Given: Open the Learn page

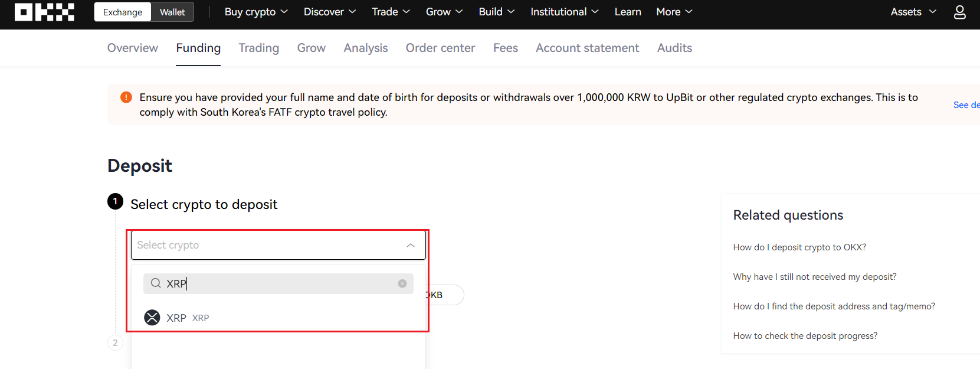Looking at the screenshot, I should 628,12.
